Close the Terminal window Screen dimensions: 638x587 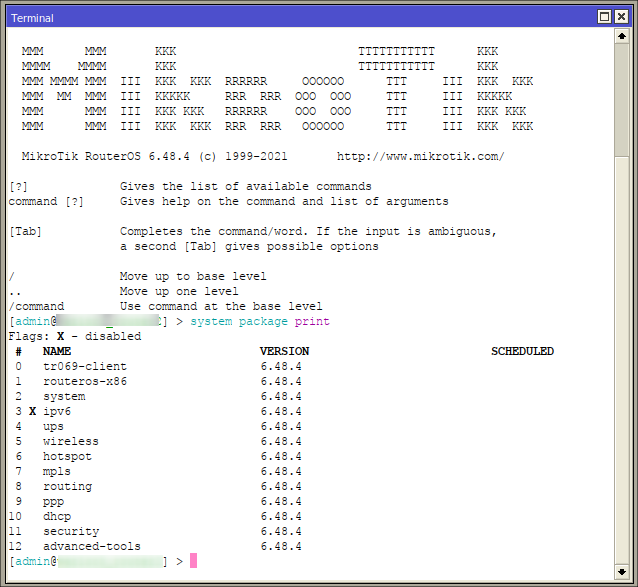(x=622, y=17)
